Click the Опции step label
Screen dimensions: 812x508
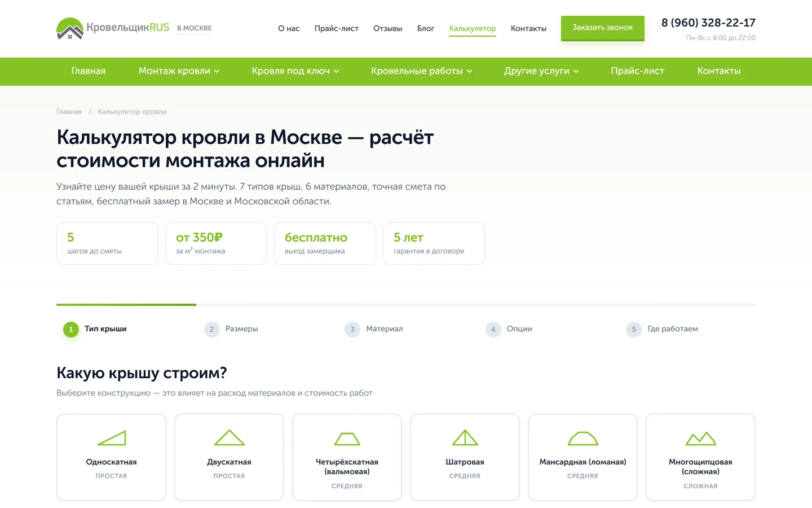[519, 329]
